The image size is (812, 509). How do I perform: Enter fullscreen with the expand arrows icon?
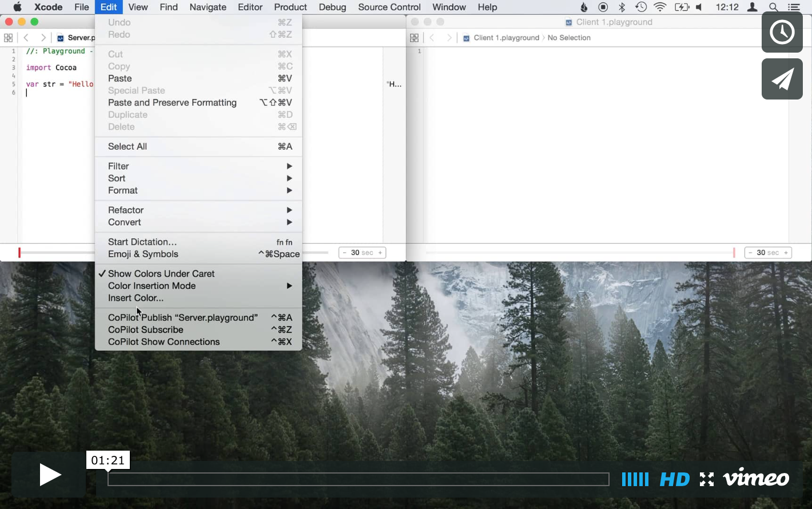(707, 479)
